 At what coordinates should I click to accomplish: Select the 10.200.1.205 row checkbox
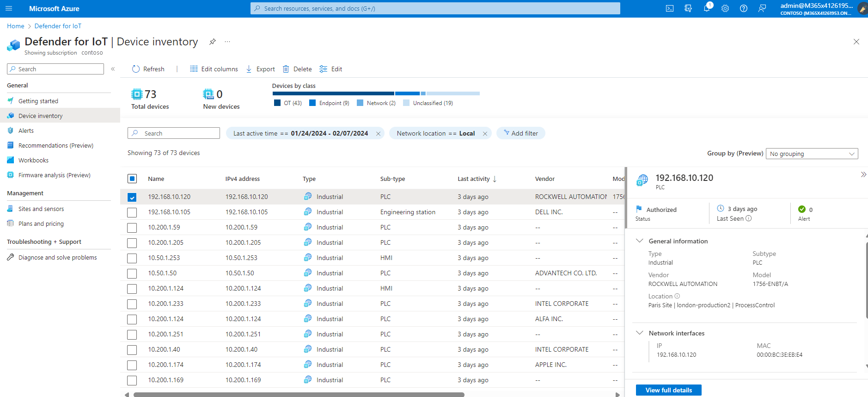click(x=132, y=243)
